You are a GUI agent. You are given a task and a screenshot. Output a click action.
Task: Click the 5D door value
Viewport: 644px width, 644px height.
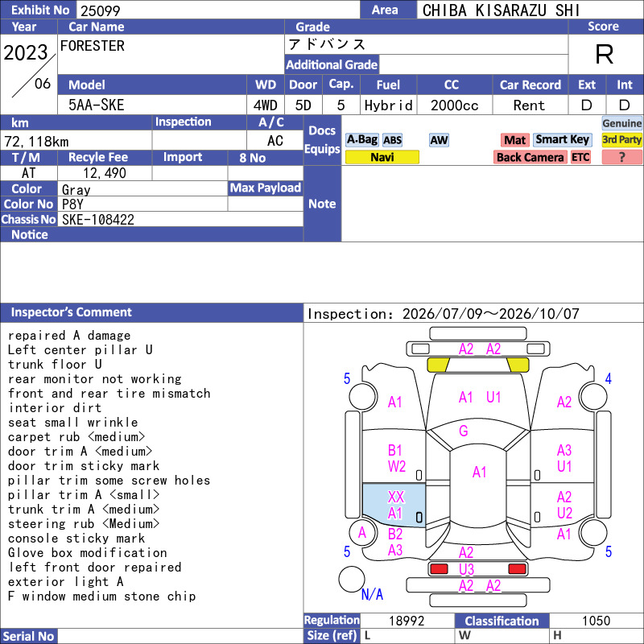303,105
